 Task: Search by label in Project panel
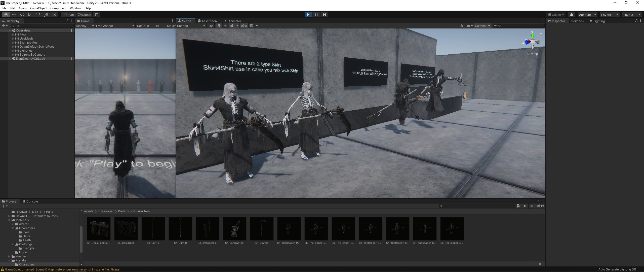coord(525,206)
